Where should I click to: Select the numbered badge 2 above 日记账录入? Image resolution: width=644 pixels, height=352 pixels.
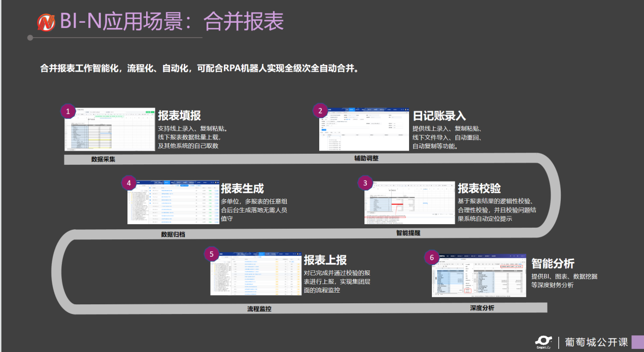[x=320, y=111]
